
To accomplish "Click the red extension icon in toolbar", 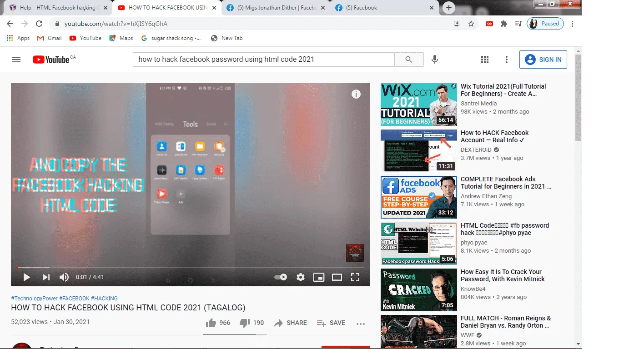I will pos(489,24).
